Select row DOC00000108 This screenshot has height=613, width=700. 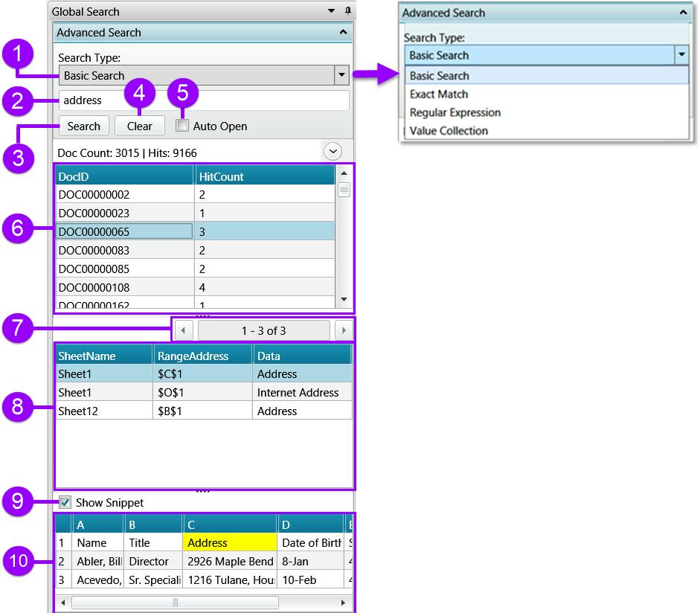click(x=195, y=287)
